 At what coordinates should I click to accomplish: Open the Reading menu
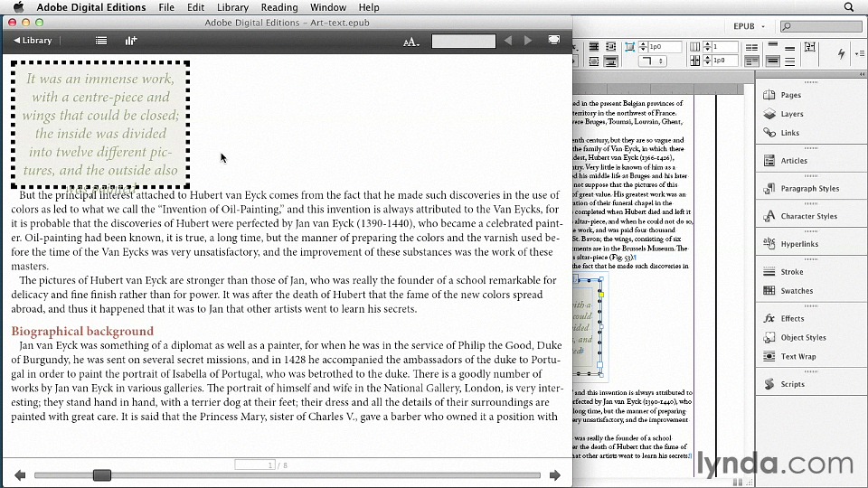tap(279, 7)
